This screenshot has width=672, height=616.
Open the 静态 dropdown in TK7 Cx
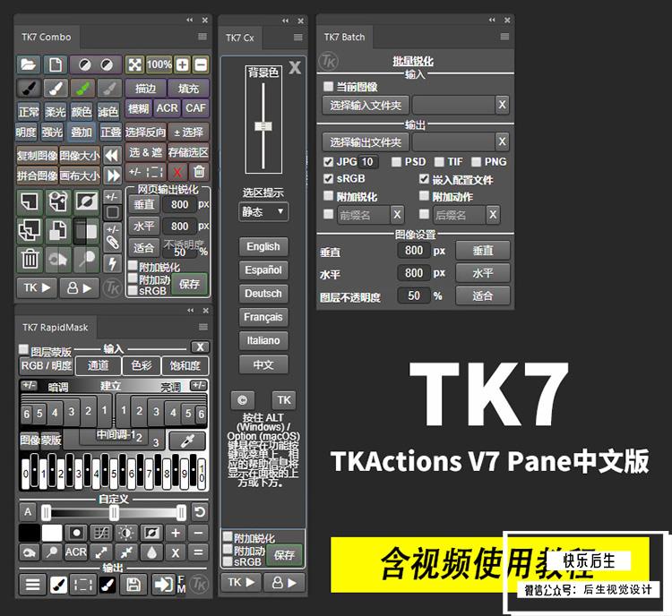click(263, 211)
